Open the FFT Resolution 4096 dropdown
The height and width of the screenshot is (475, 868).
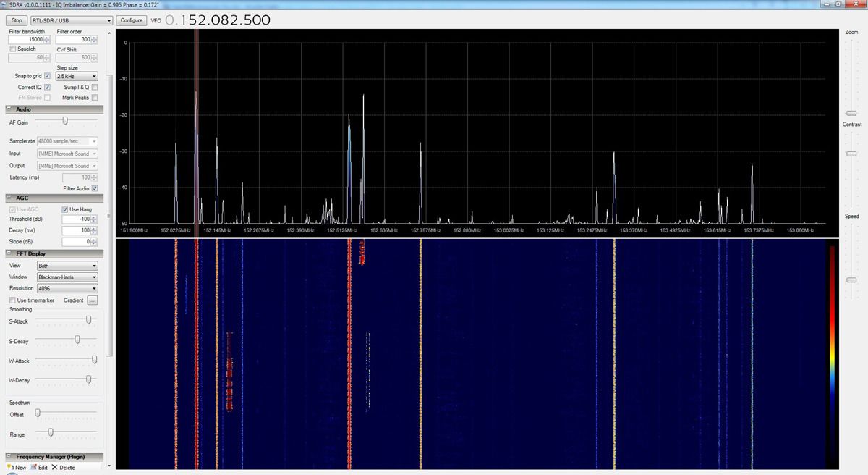pos(67,288)
